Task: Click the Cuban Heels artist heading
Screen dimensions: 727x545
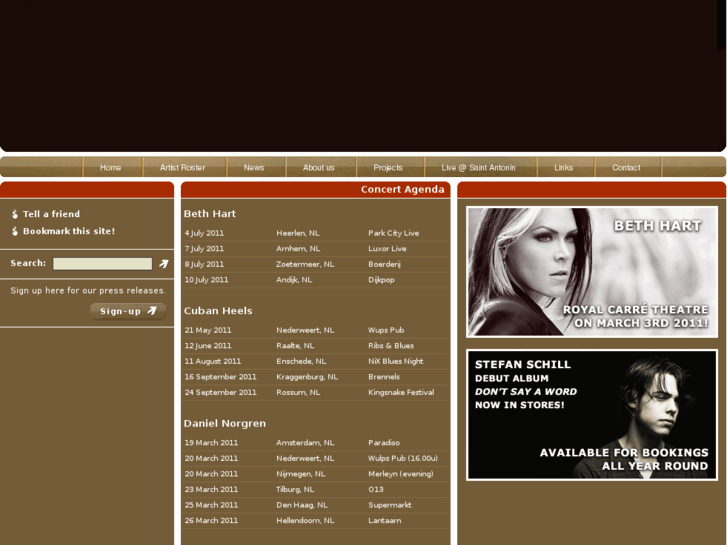Action: (218, 311)
